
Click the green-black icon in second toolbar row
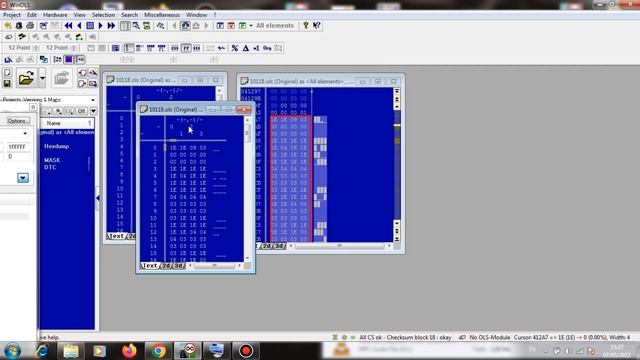point(79,37)
